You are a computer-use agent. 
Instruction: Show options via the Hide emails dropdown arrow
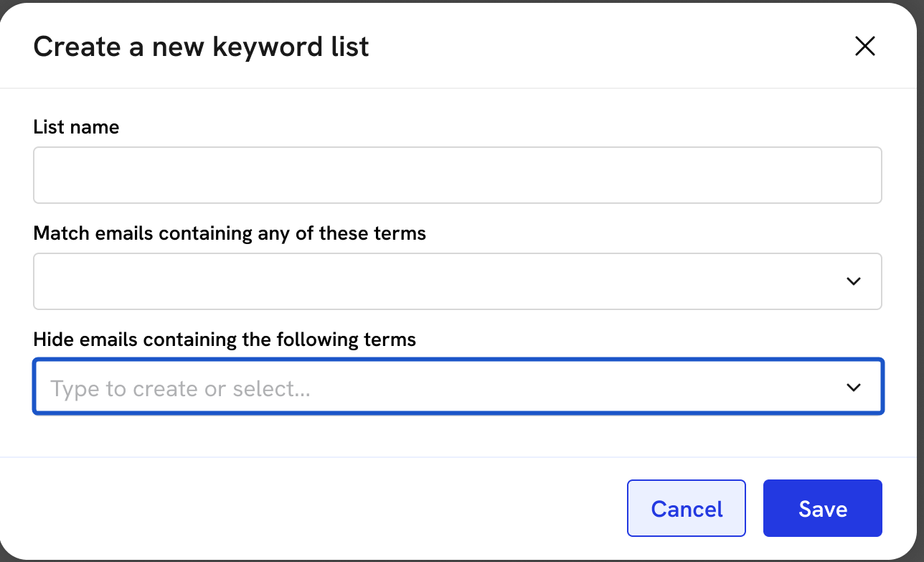click(853, 388)
